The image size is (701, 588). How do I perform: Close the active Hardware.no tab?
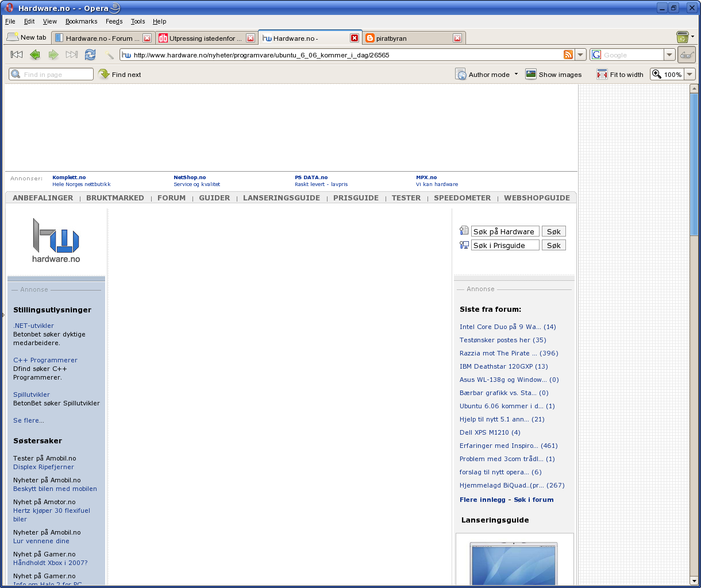pos(355,38)
